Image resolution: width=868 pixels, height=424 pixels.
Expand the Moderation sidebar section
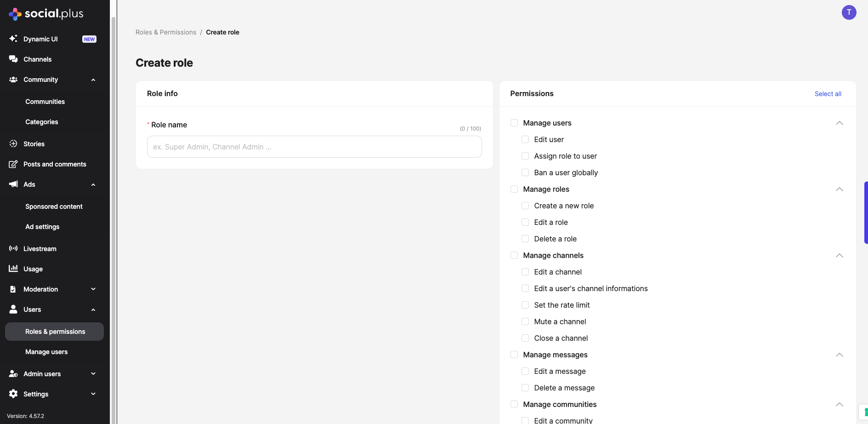(x=93, y=289)
